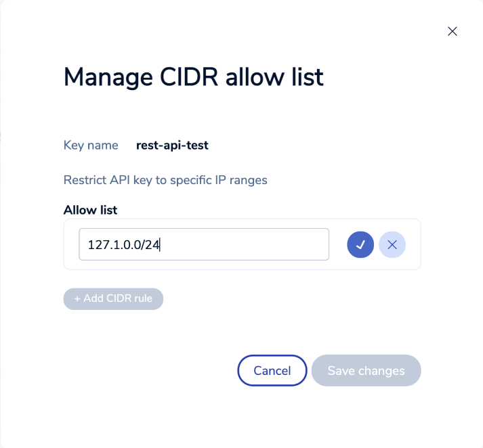Click the Restrict API key description text
Image resolution: width=483 pixels, height=448 pixels.
tap(165, 180)
